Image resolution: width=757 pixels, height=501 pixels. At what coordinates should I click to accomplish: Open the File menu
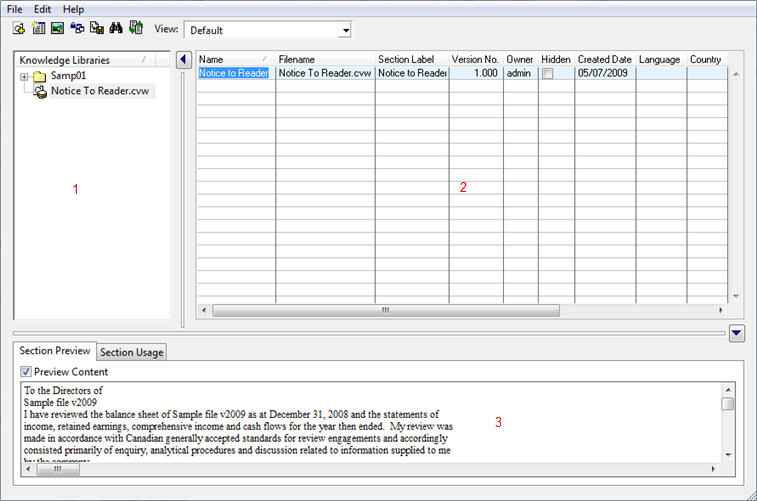(15, 9)
